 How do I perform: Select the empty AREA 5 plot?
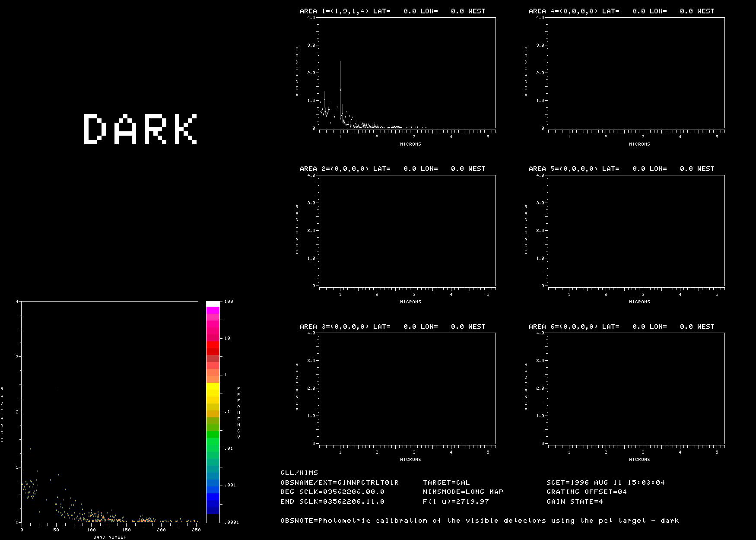click(x=636, y=230)
